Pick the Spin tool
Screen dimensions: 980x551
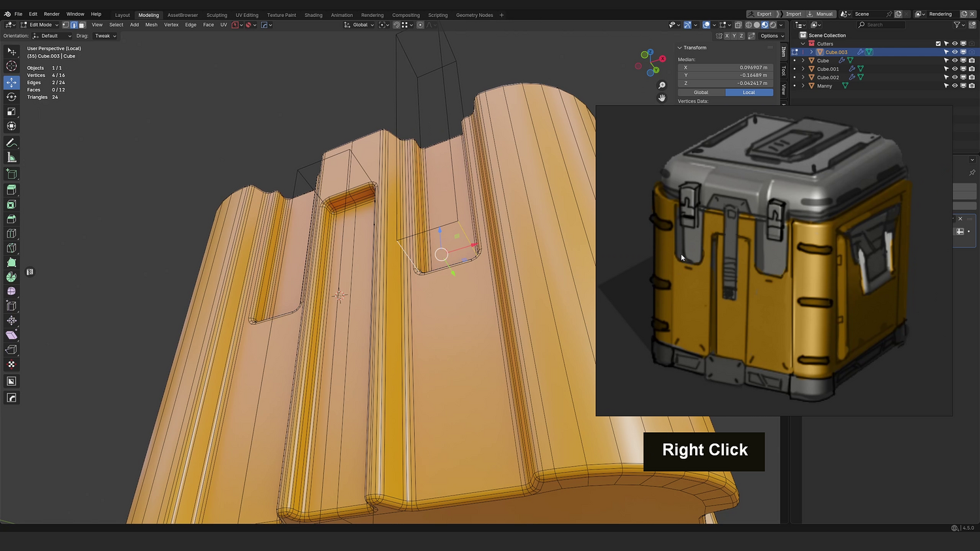11,277
